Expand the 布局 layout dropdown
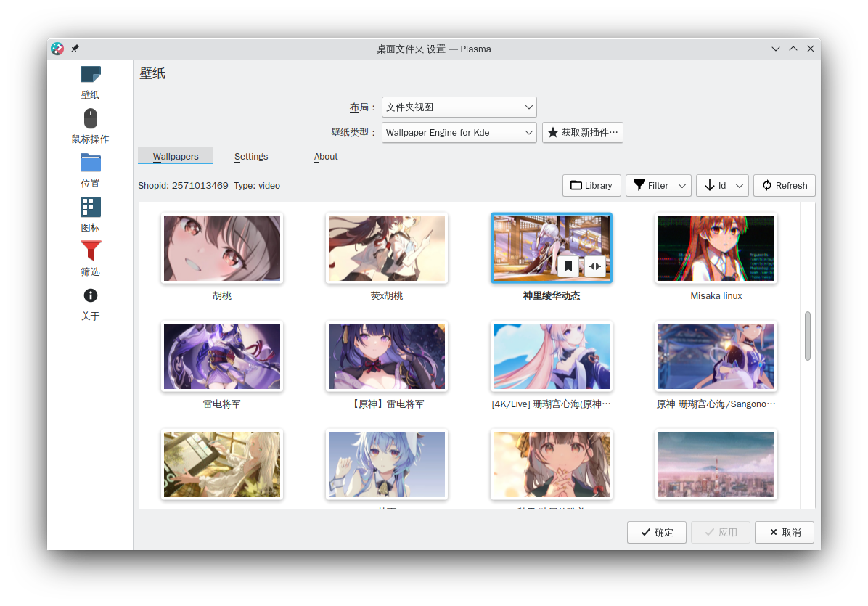The height and width of the screenshot is (606, 868). (x=459, y=107)
